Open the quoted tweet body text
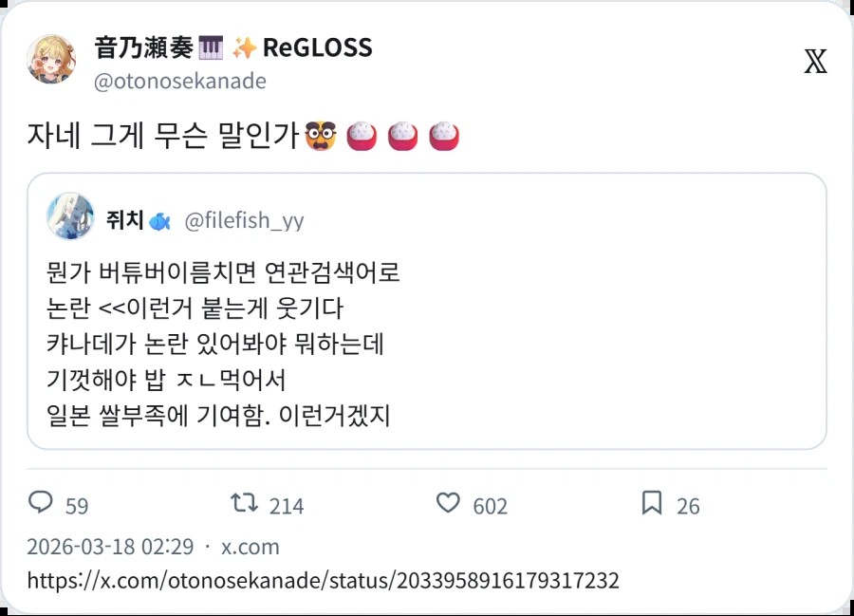This screenshot has width=854, height=616. click(223, 344)
